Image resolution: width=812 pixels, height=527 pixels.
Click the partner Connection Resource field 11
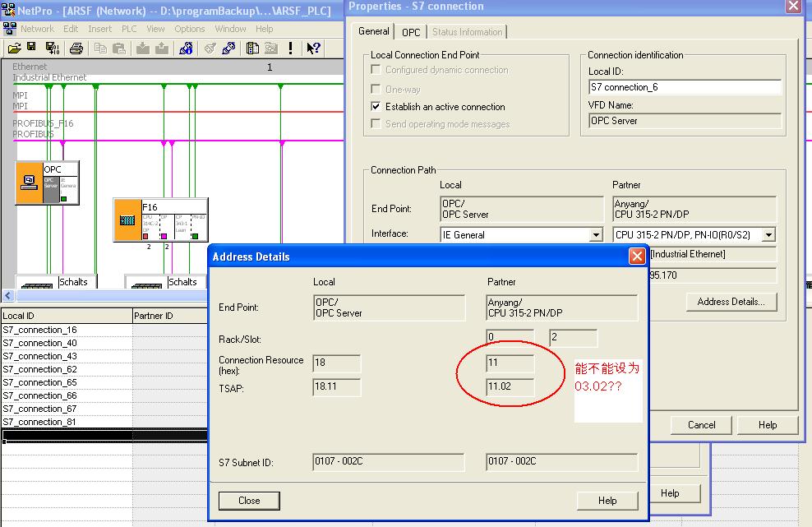click(510, 363)
